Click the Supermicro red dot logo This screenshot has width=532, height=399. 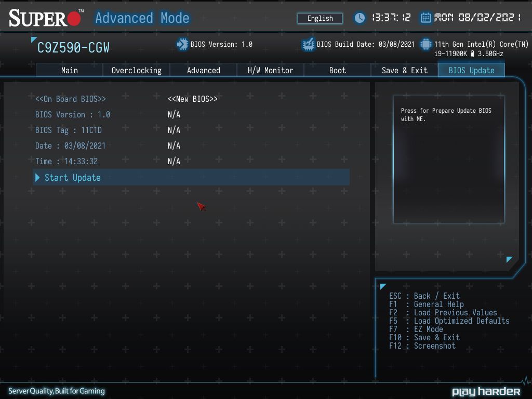click(x=74, y=18)
